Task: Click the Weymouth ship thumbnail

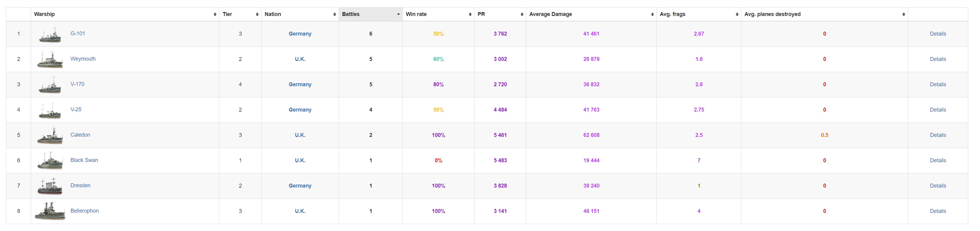Action: (50, 60)
